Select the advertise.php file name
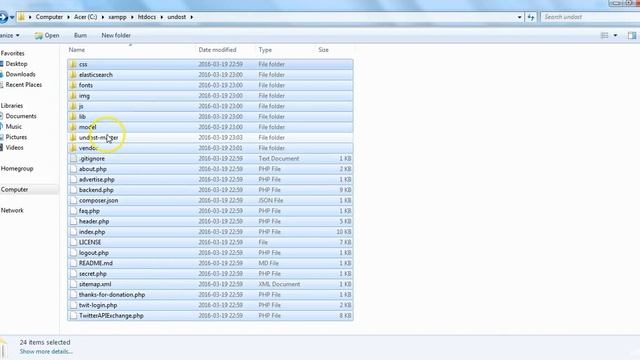Viewport: 640px width, 360px height. [x=97, y=180]
